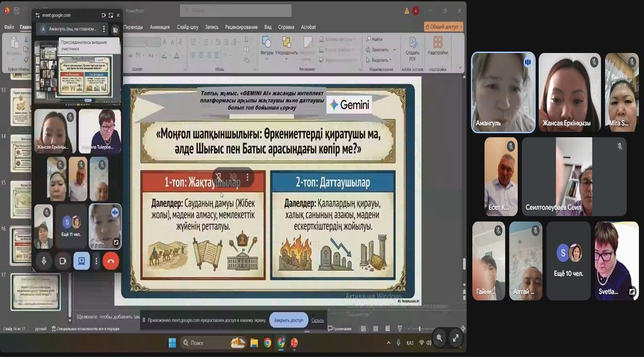Hang up with the red end-call button
Image resolution: width=644 pixels, height=362 pixels.
(x=111, y=261)
